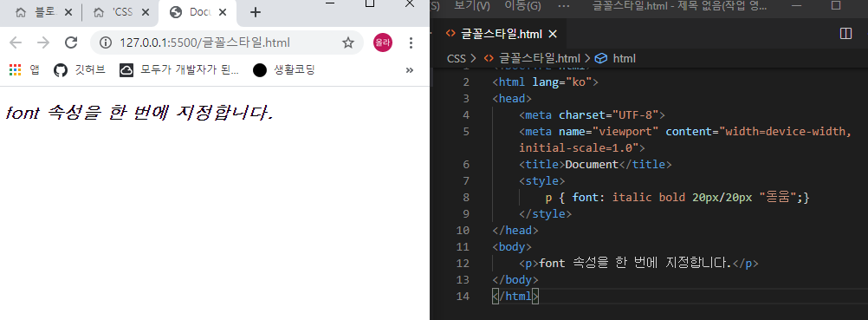Bookmark this page with the star icon
The image size is (868, 320).
point(347,42)
